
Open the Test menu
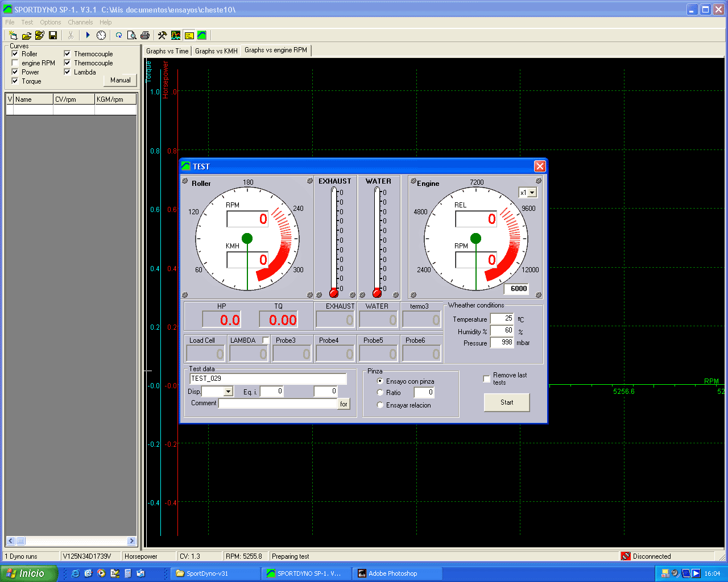pos(27,22)
